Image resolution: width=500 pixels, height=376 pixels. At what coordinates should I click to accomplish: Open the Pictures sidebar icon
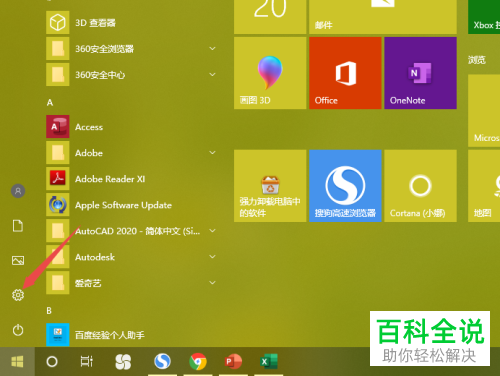click(18, 260)
